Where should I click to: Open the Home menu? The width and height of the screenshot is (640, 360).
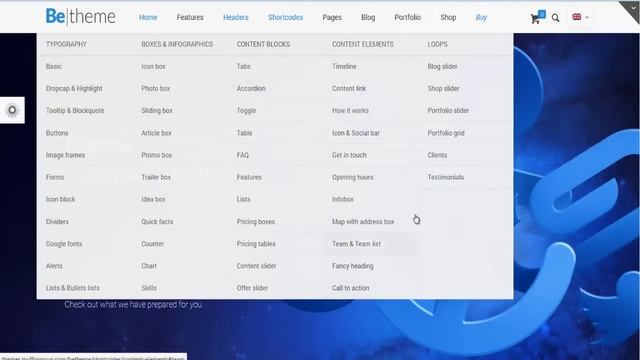148,18
